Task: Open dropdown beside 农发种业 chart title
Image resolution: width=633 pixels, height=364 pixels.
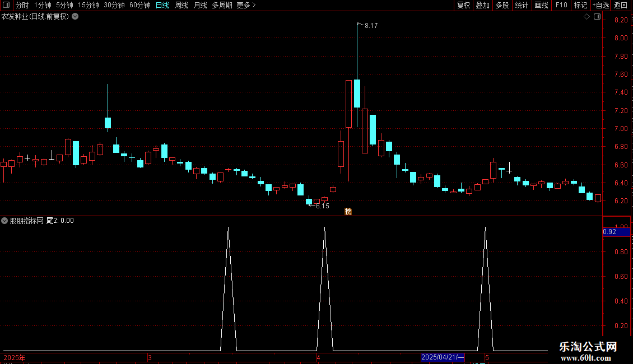Action: click(x=75, y=17)
